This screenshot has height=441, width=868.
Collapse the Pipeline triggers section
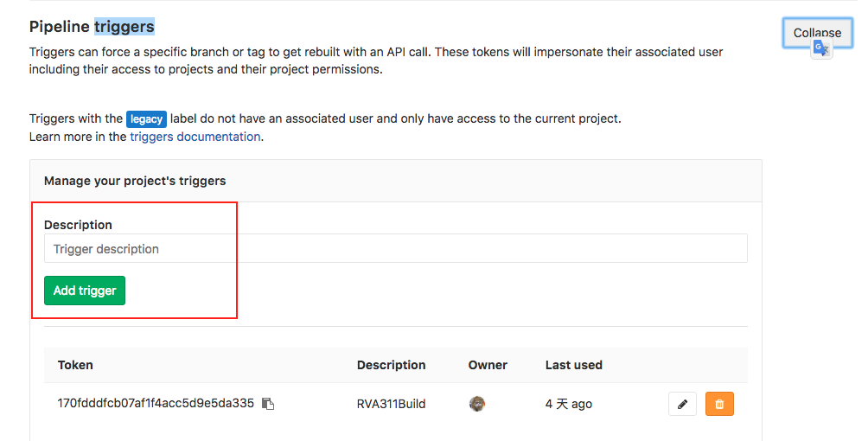(817, 33)
